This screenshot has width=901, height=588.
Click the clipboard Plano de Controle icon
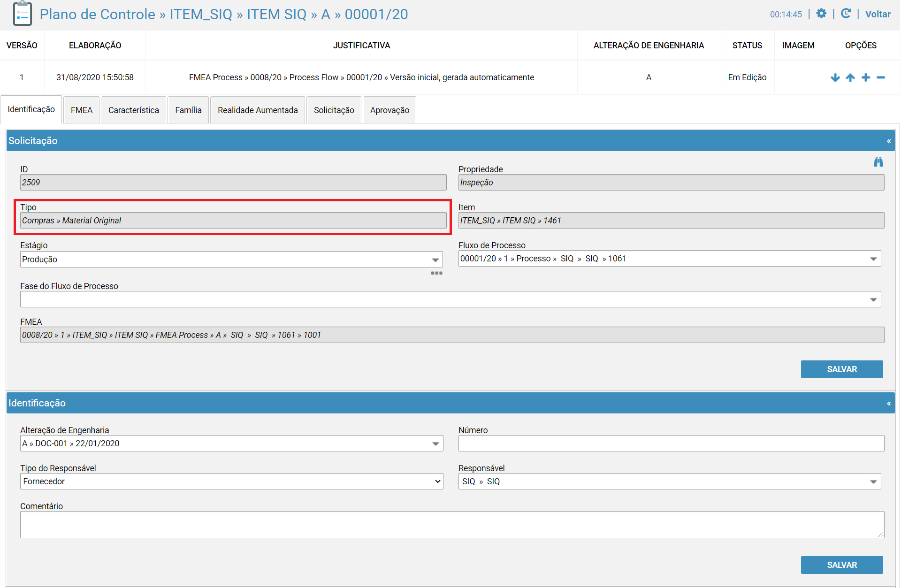22,14
